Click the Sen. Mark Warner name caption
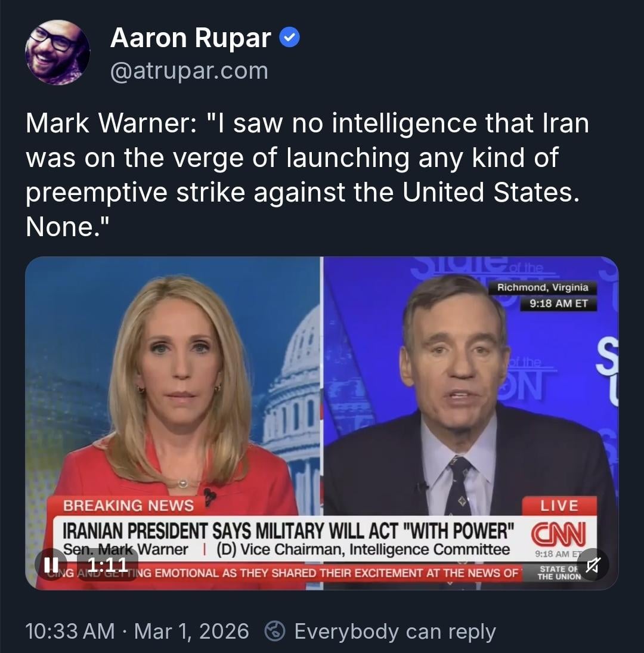 tap(125, 550)
